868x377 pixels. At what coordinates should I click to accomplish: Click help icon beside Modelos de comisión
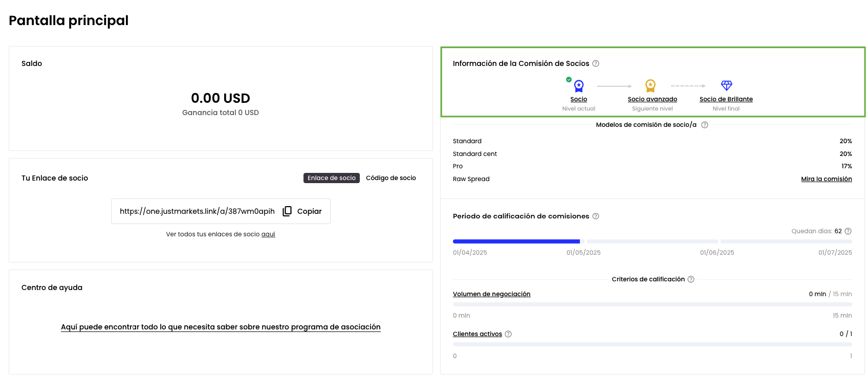point(705,125)
